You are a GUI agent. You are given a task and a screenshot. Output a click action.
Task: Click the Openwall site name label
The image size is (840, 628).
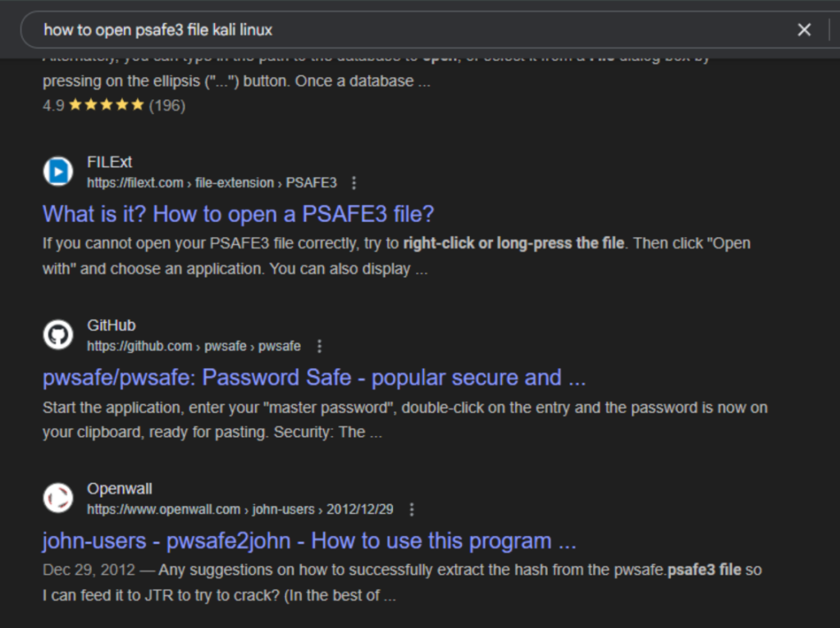[120, 489]
